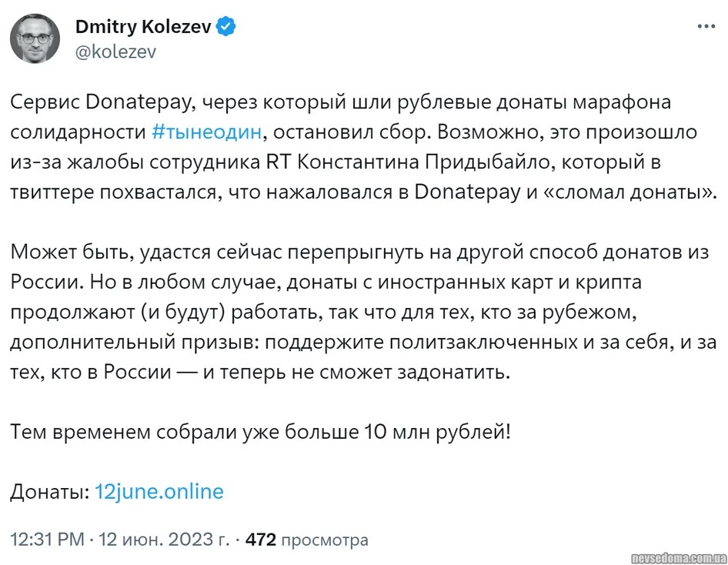This screenshot has width=728, height=565.
Task: Click the date 12 июн. 2023 г.
Action: click(x=163, y=540)
